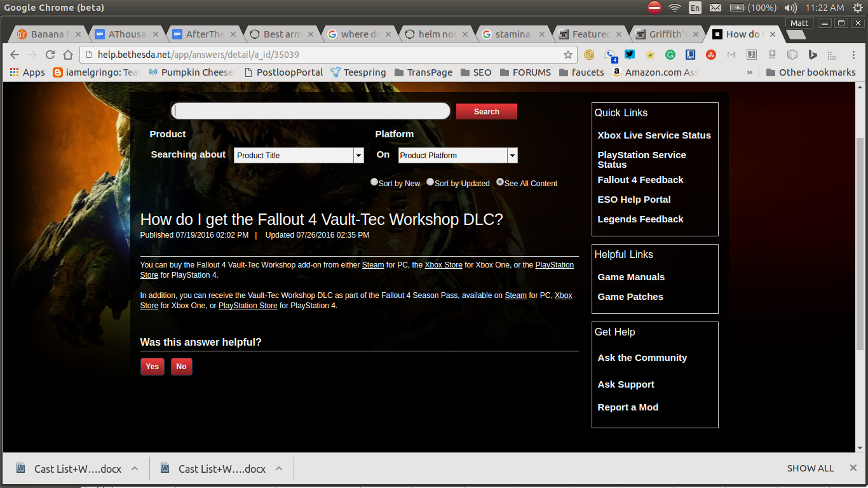Open iamelgringo Blogger bookmark
868x488 pixels.
[96, 72]
